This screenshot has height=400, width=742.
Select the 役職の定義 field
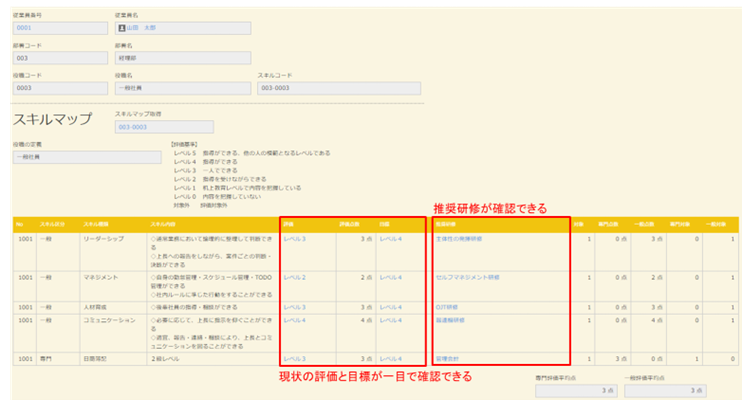[87, 157]
